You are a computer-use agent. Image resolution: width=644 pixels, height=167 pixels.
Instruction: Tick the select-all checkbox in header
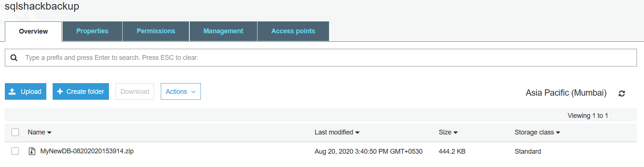[15, 132]
